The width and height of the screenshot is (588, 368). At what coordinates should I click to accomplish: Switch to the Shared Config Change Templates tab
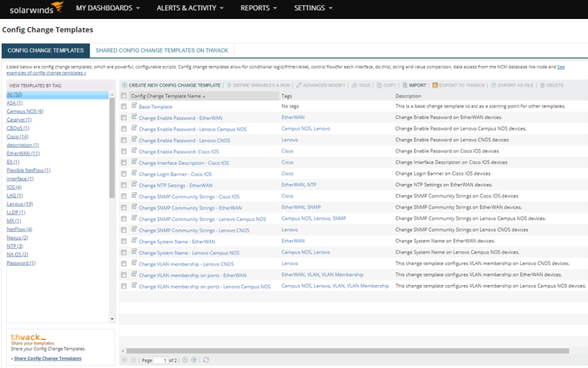[x=161, y=50]
